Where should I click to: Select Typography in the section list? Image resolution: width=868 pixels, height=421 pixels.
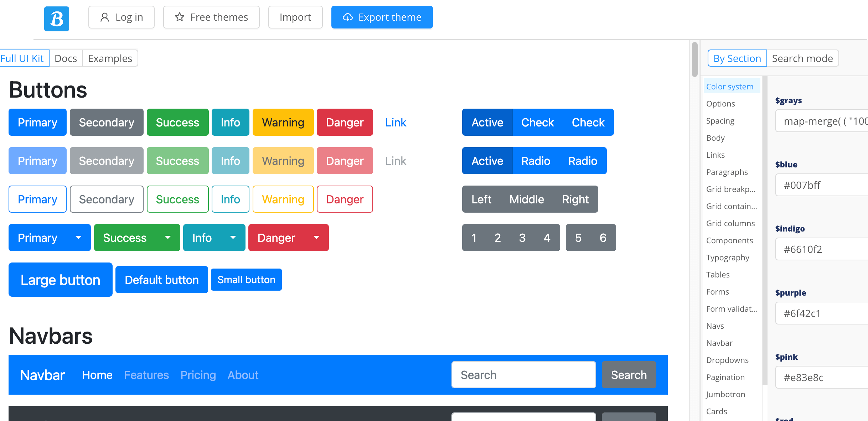click(x=728, y=257)
